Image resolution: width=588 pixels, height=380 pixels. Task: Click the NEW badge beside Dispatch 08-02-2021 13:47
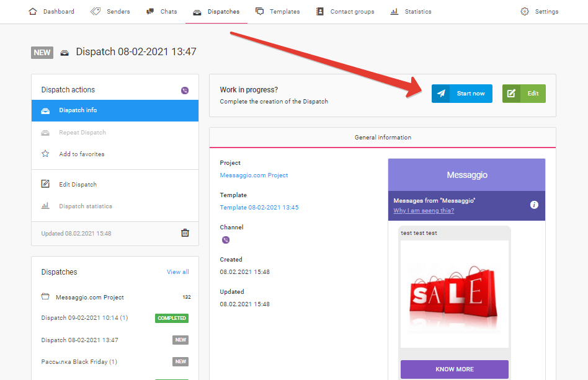tap(180, 340)
